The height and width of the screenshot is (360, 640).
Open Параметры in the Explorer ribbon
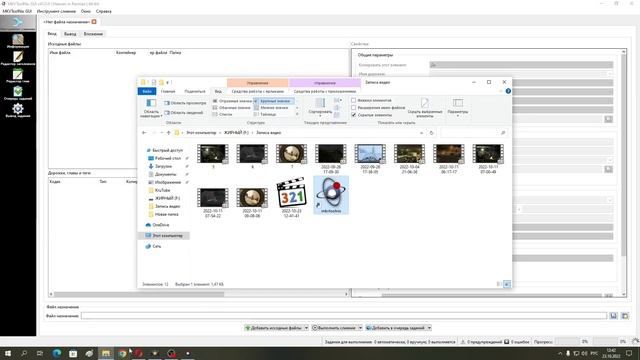458,107
